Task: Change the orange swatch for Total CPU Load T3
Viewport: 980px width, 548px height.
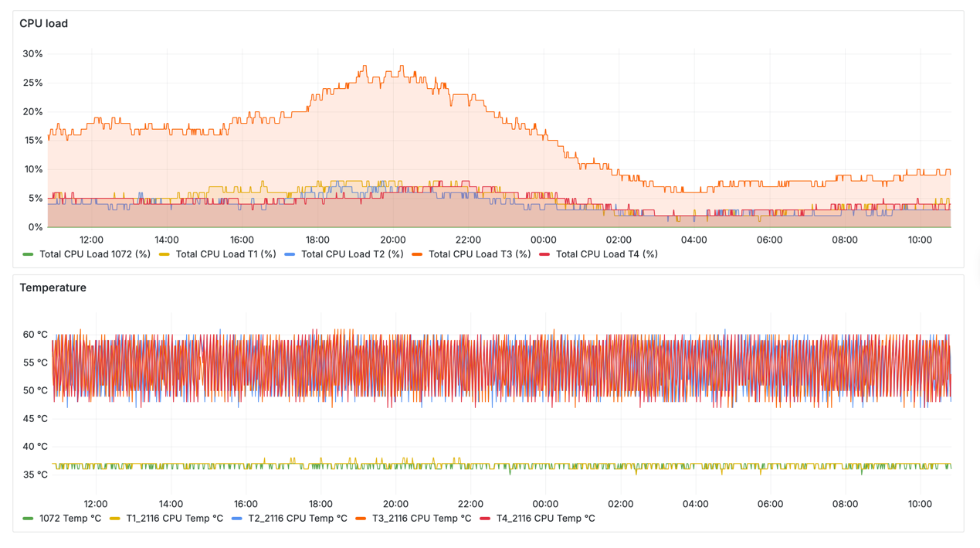Action: (417, 254)
